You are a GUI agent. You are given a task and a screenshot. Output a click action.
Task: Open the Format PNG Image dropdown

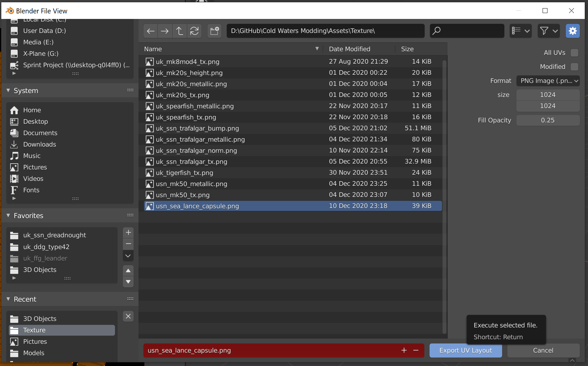tap(548, 81)
